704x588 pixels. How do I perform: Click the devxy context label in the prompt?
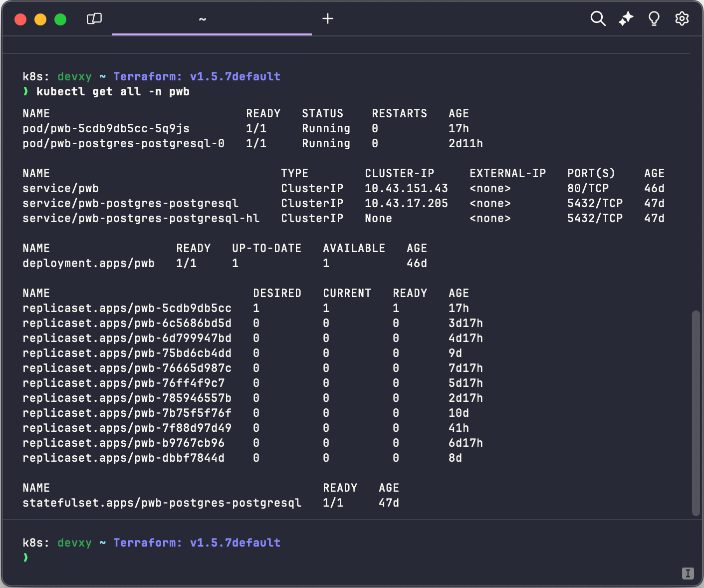pos(74,76)
